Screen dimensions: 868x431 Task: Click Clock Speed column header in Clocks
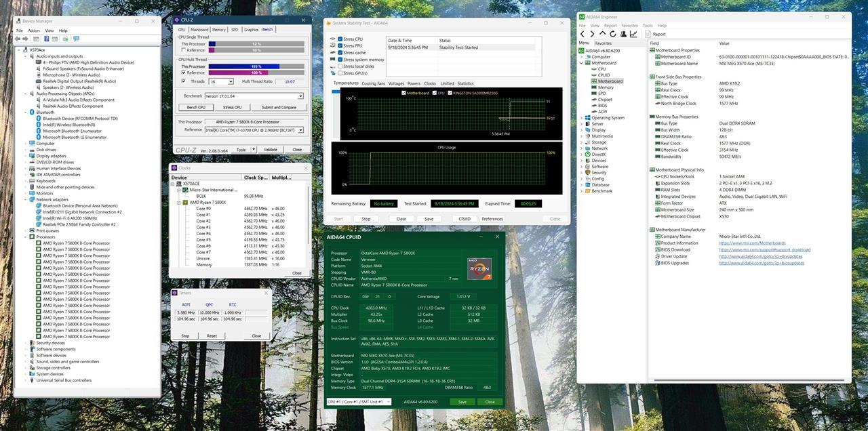point(256,178)
